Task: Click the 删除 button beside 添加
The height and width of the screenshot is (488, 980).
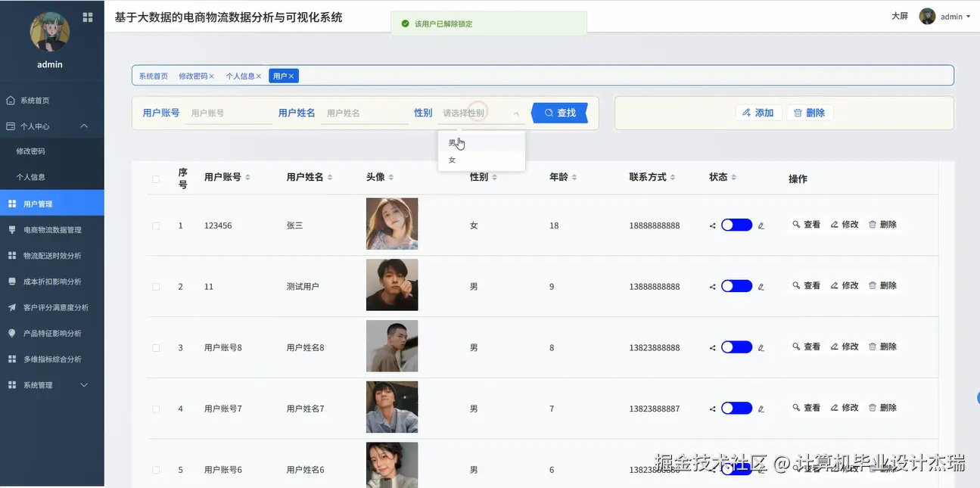Action: point(810,113)
